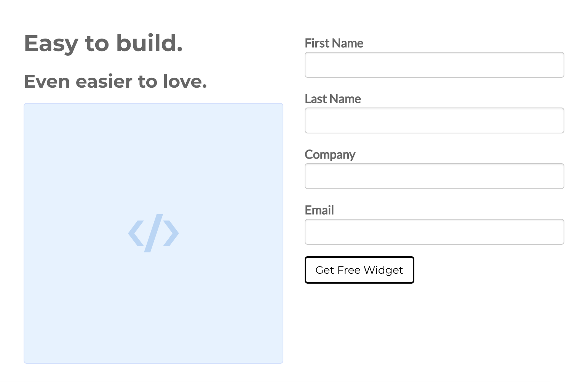Click the Email label
Image resolution: width=588 pixels, height=382 pixels.
point(319,210)
